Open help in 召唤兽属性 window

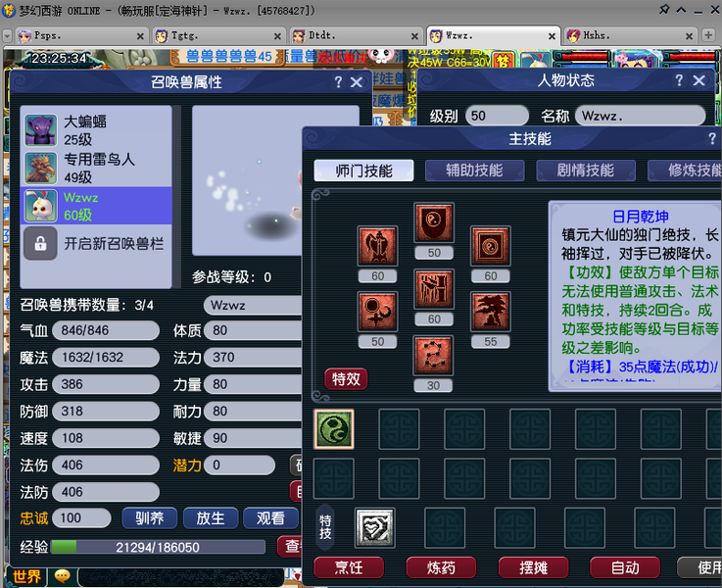coord(338,82)
